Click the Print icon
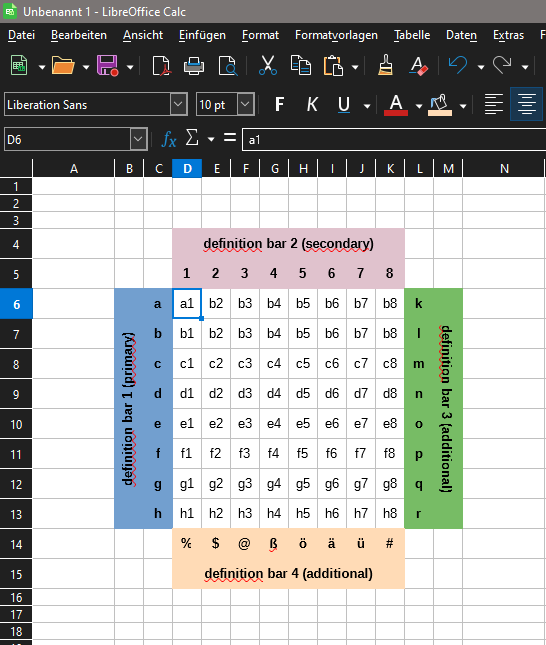The height and width of the screenshot is (645, 546). 194,66
